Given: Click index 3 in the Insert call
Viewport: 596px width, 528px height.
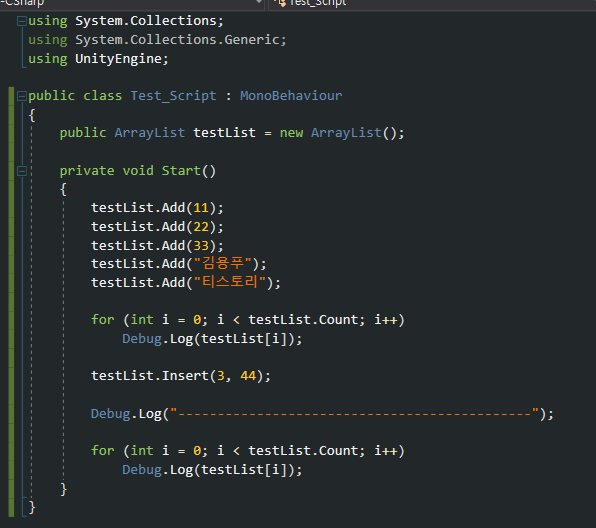Looking at the screenshot, I should pos(220,376).
